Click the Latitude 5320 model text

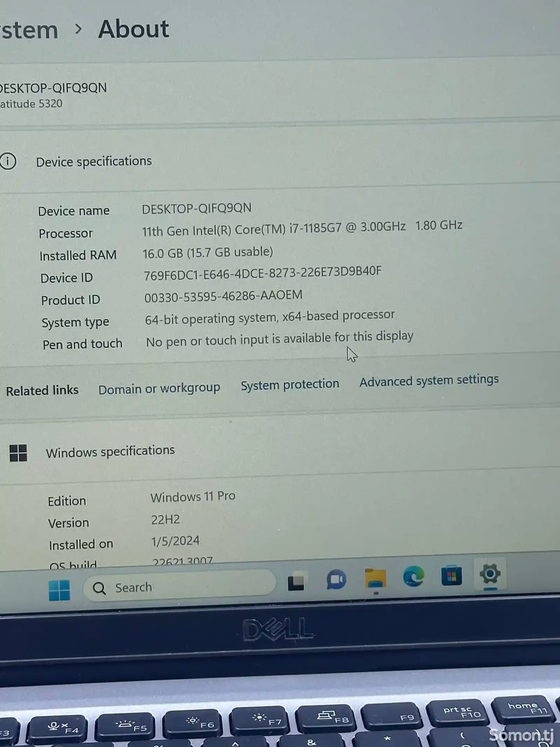pyautogui.click(x=31, y=104)
